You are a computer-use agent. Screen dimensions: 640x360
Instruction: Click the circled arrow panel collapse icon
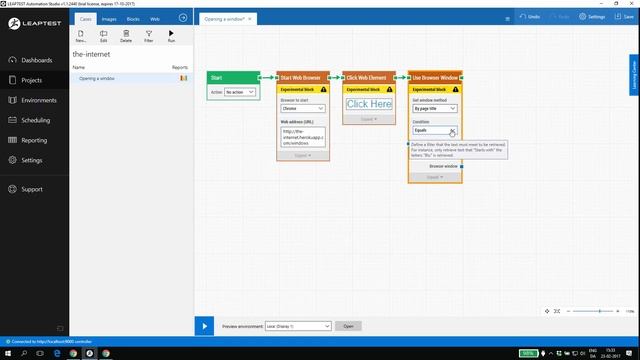pos(183,18)
